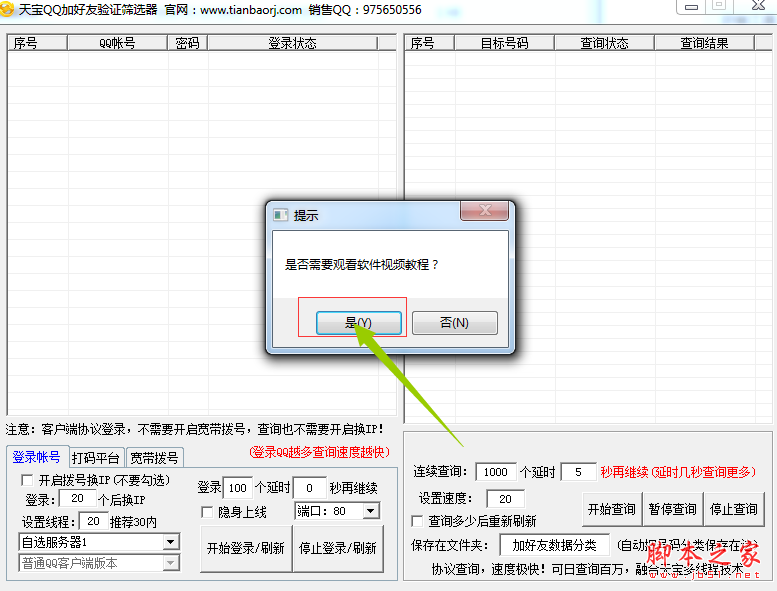
Task: Expand the 普通QQ客户端版本 dropdown
Action: click(x=170, y=563)
